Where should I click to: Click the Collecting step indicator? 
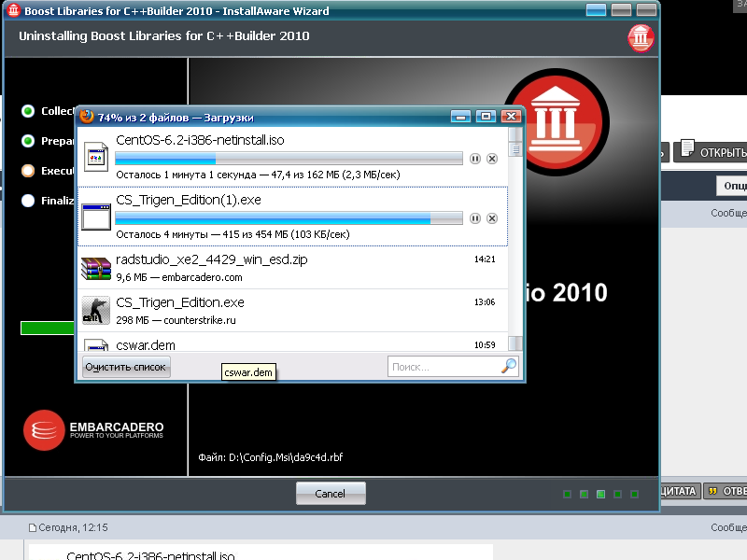point(28,111)
